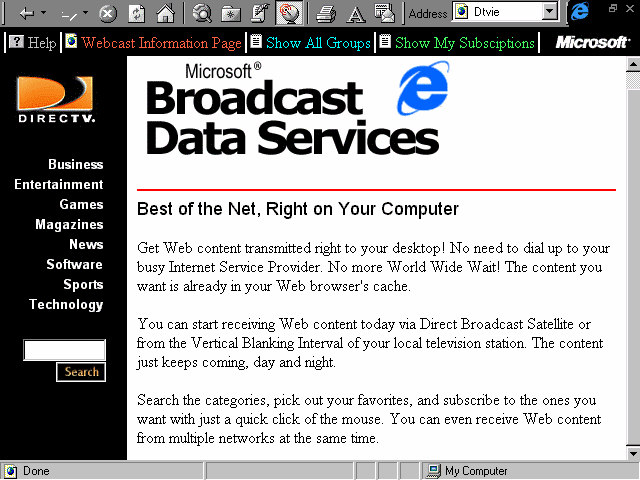The width and height of the screenshot is (640, 480).
Task: Click the Print icon
Action: [326, 14]
